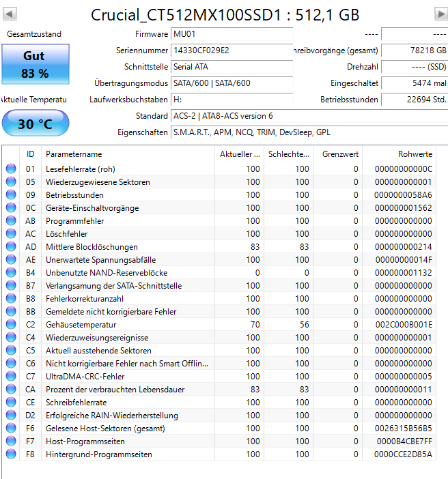
Task: Open the Gut 83 % health status button
Action: tap(36, 64)
